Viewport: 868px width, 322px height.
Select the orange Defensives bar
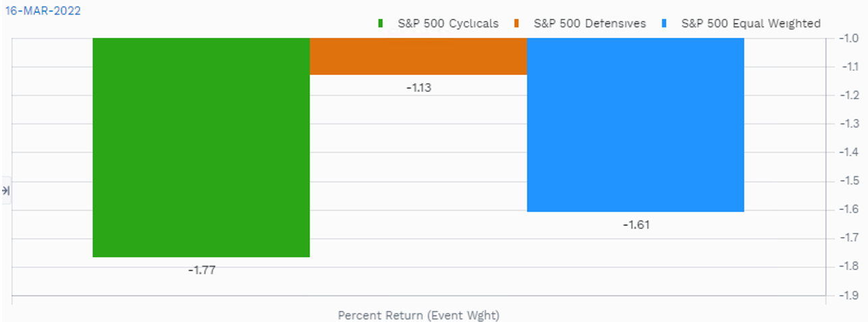(418, 56)
